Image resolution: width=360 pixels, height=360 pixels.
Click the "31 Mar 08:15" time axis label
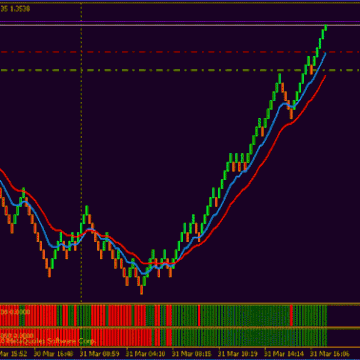(x=192, y=353)
